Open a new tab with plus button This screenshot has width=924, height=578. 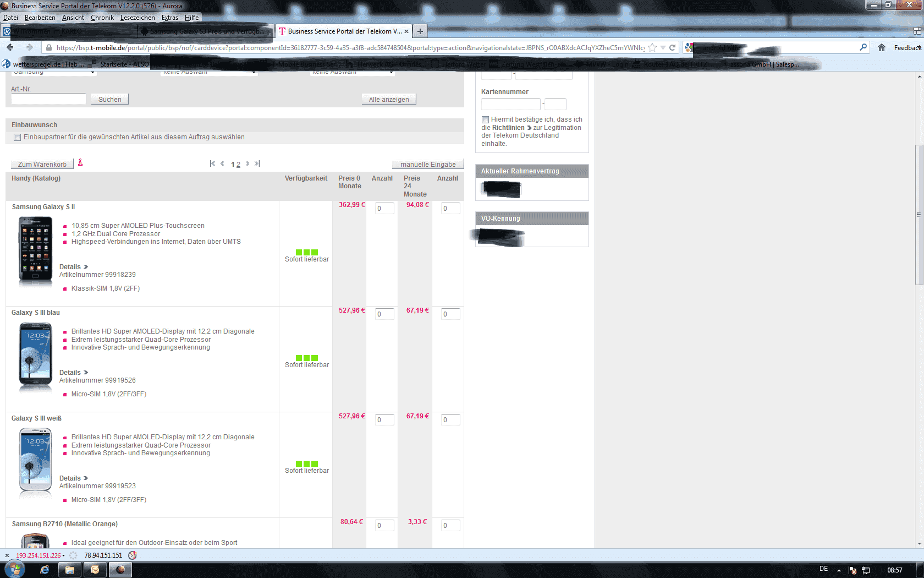click(420, 31)
